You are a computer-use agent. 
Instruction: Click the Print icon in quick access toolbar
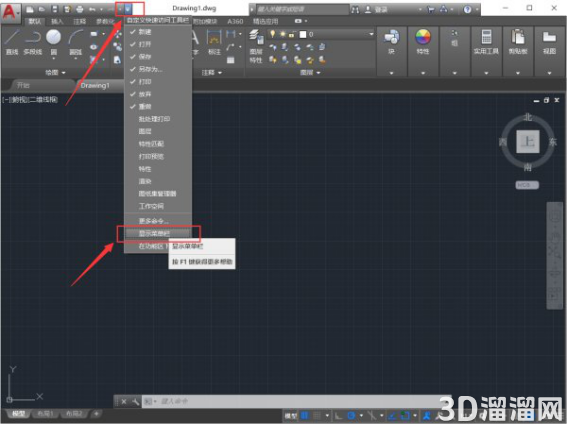80,9
